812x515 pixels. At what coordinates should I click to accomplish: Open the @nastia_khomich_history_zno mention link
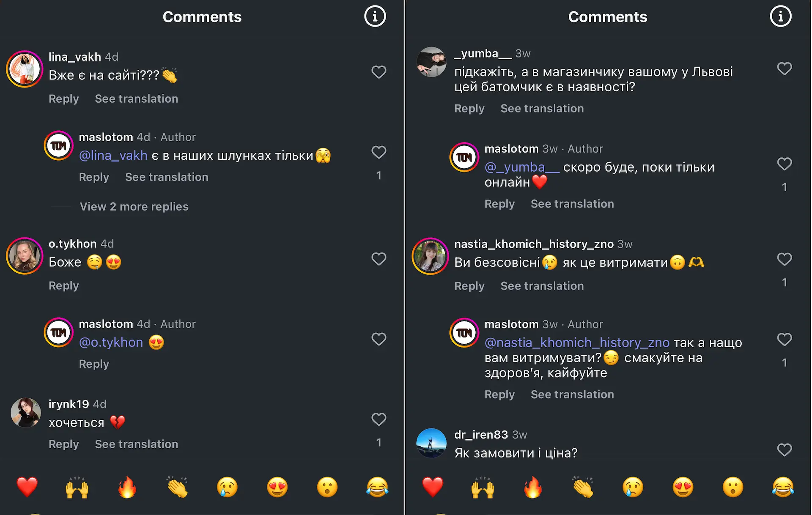[x=577, y=342]
